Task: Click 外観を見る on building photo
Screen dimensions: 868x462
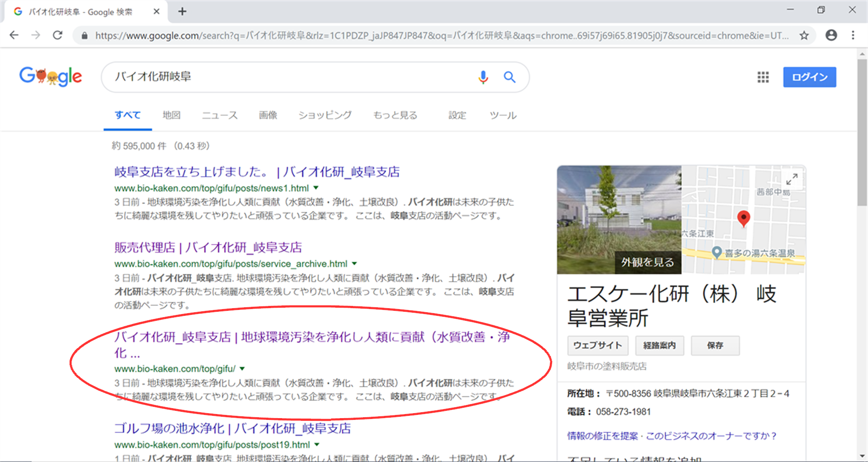Action: point(648,262)
